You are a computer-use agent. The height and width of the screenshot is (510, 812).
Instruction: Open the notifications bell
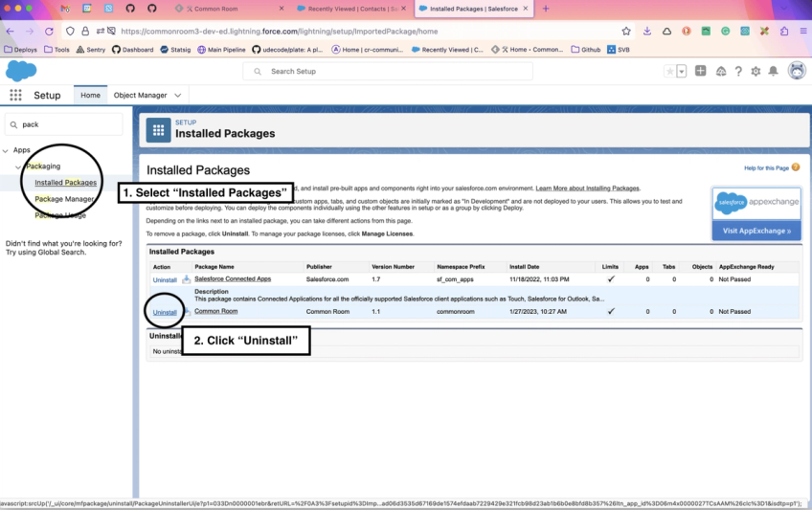click(773, 72)
